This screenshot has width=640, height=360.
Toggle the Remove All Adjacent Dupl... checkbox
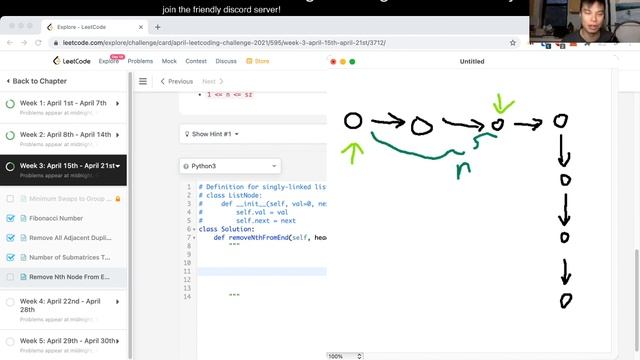pos(10,238)
